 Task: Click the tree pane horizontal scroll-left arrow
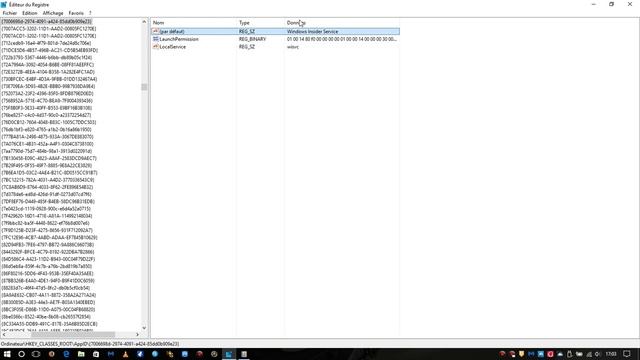click(x=4, y=335)
